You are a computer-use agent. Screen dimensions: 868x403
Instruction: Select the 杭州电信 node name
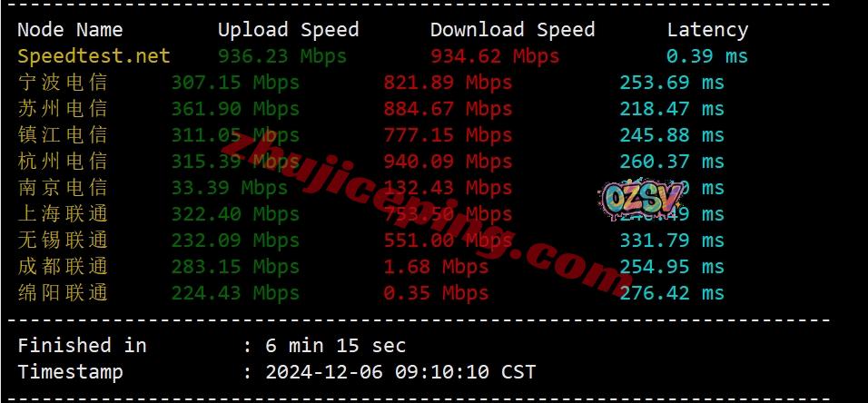click(63, 162)
